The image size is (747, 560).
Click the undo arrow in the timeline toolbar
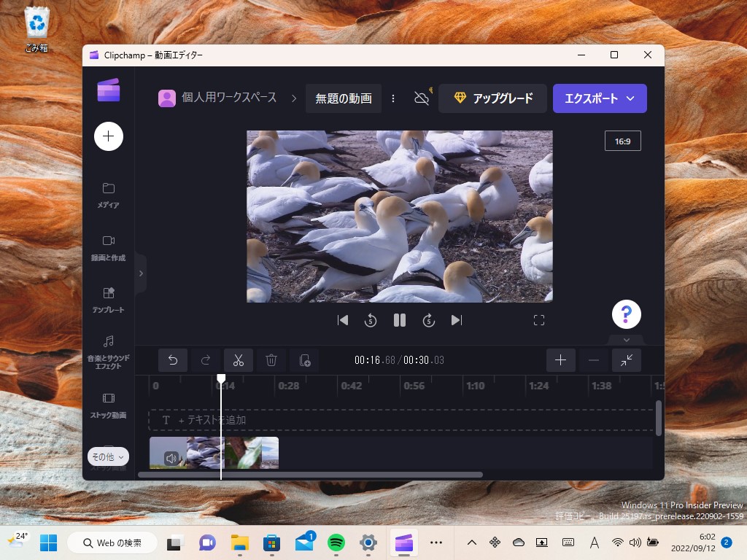coord(173,359)
